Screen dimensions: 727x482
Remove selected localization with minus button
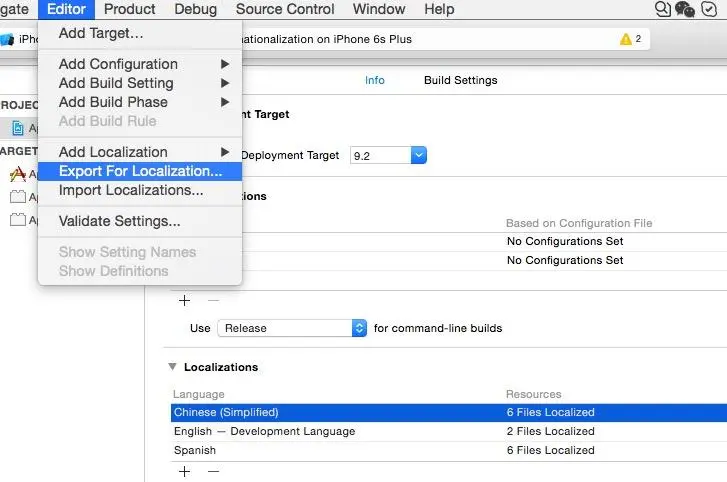[x=213, y=471]
